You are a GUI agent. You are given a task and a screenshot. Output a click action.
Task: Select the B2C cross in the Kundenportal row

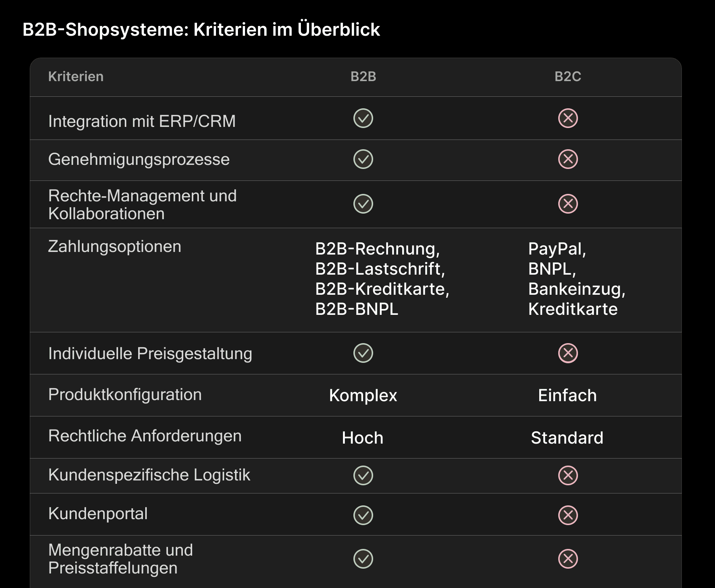click(568, 515)
